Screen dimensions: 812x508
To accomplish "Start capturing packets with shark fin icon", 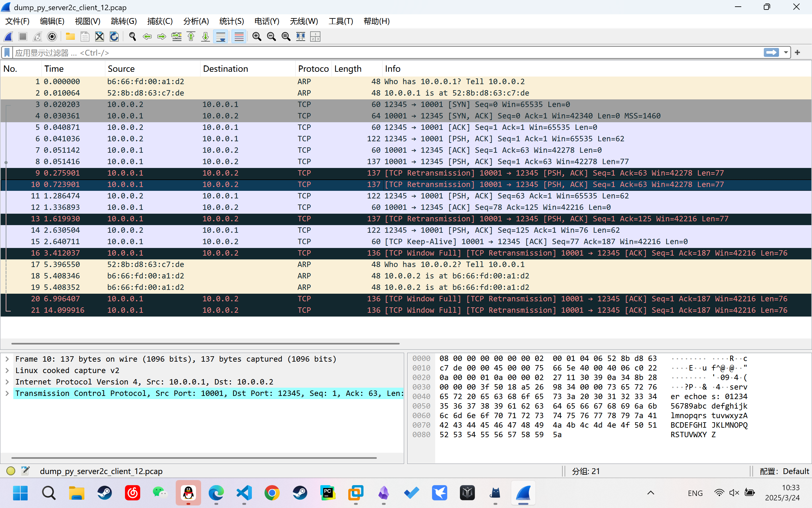I will [x=8, y=37].
